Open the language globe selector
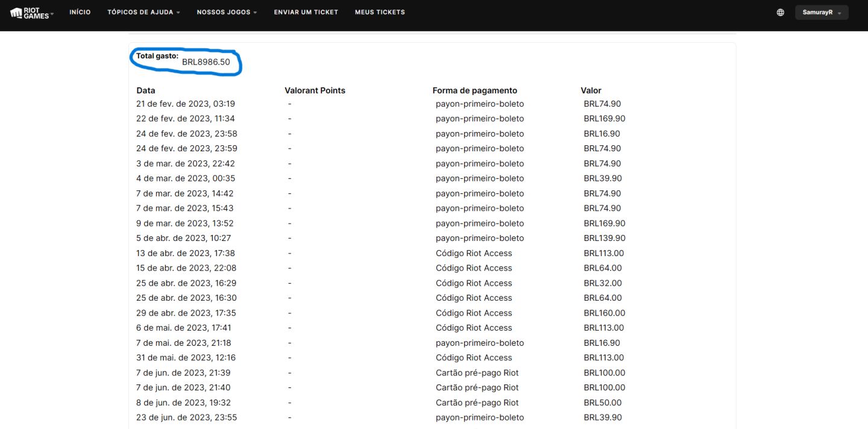The width and height of the screenshot is (868, 429). [x=781, y=12]
